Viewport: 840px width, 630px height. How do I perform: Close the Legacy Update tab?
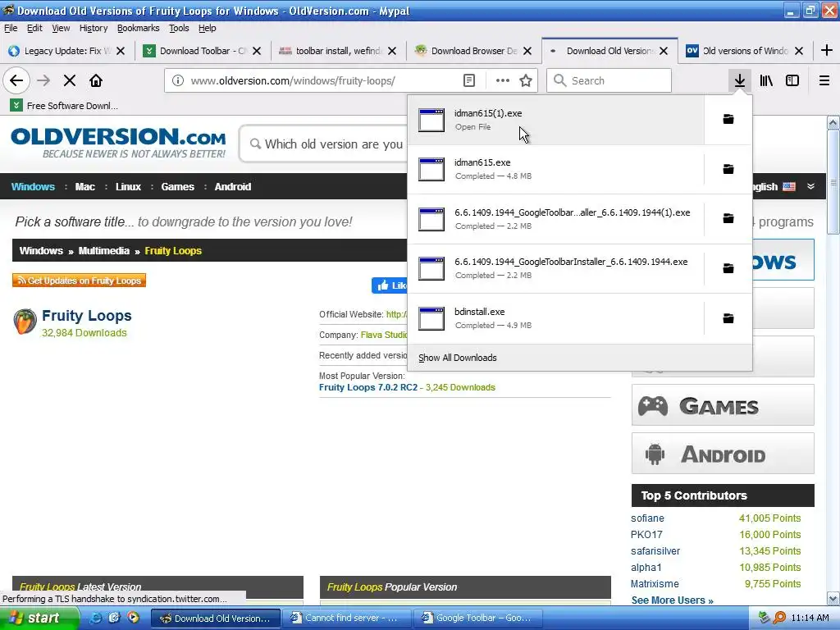click(x=121, y=51)
